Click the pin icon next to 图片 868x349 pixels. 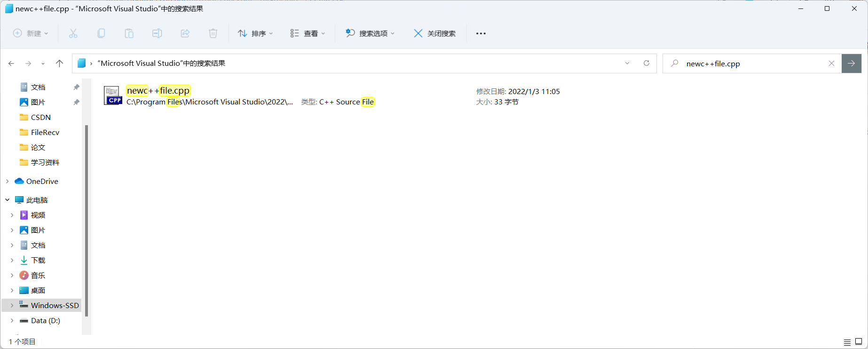[x=76, y=102]
